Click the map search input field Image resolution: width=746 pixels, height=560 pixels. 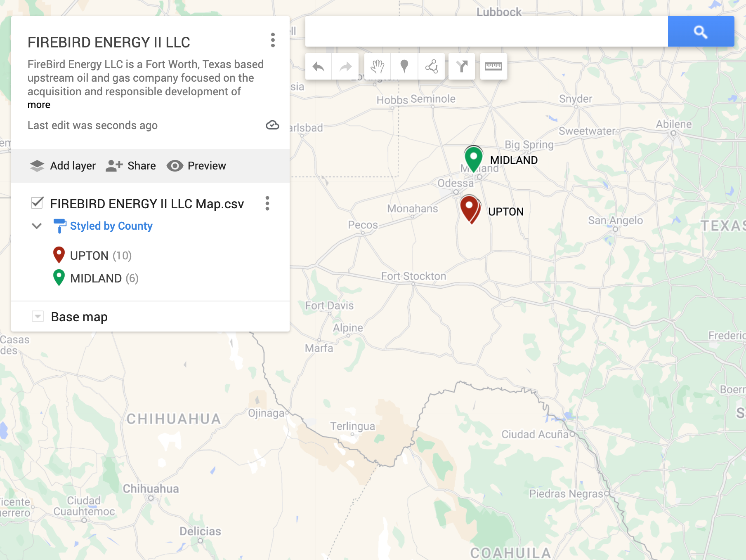coord(486,31)
